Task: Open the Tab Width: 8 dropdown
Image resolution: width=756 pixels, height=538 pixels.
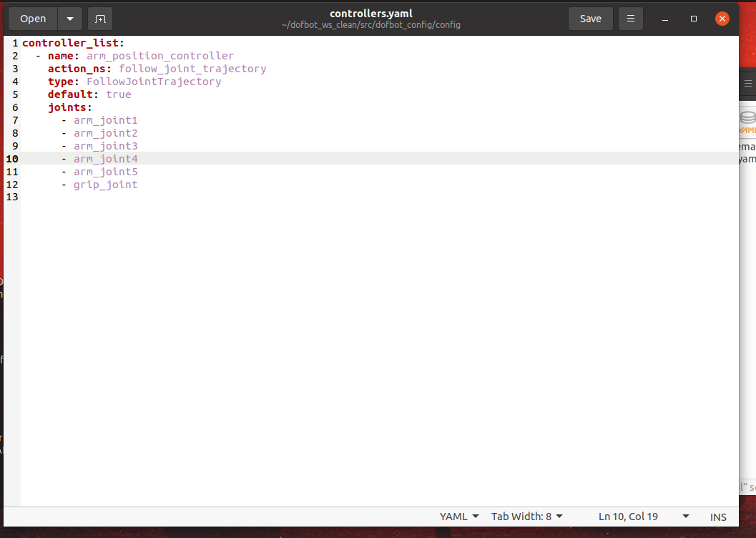Action: 526,517
